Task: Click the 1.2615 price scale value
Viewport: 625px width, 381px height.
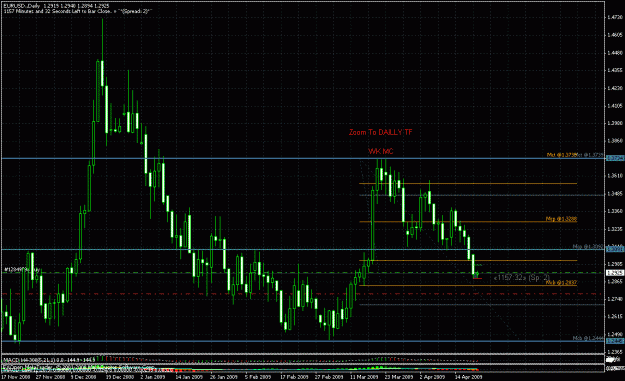Action: click(x=615, y=316)
